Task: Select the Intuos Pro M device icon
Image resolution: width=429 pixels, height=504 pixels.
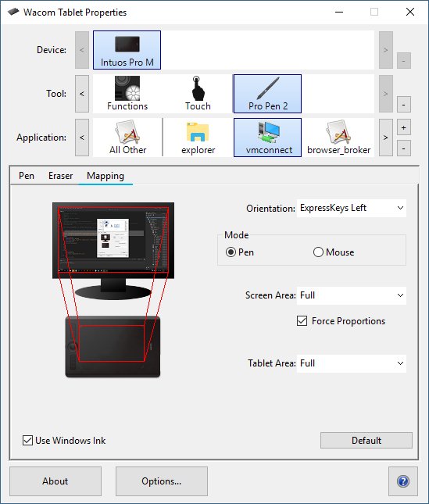Action: point(127,50)
